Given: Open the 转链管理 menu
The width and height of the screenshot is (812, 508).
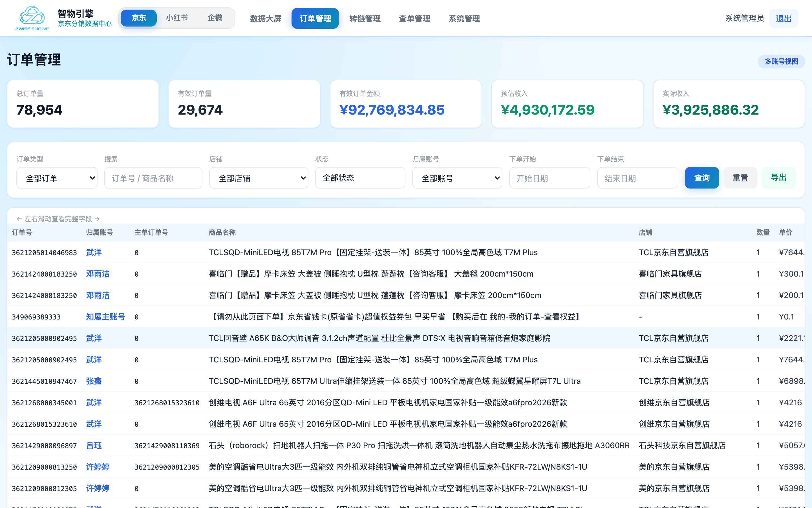Looking at the screenshot, I should pos(365,18).
